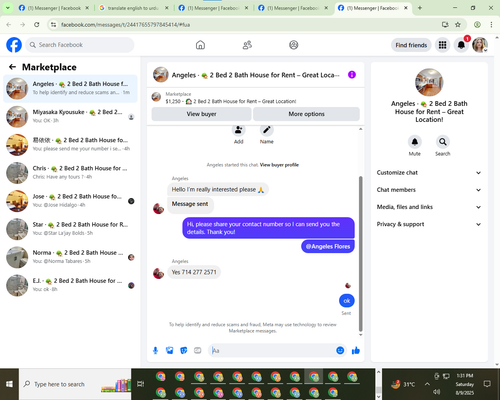Viewport: 500px width, 400px height.
Task: Go back from Marketplace chats
Action: 12,67
